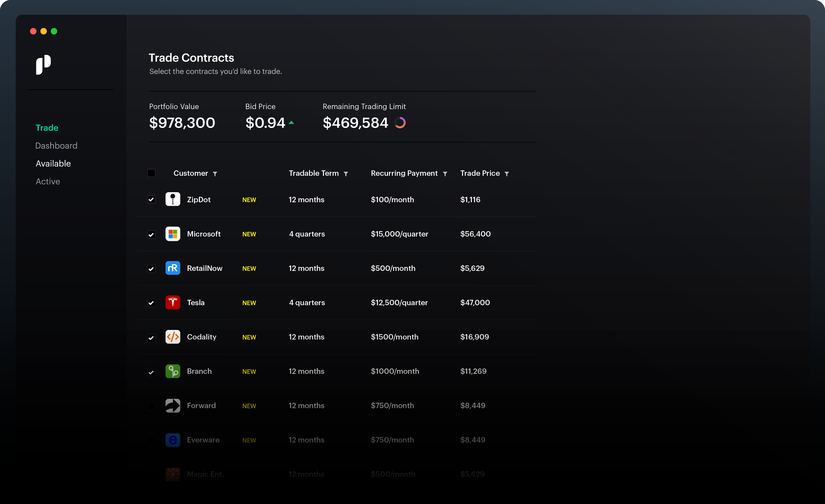Open the Recurring Payment filter arrow
Screen dimensions: 825x504
445,174
